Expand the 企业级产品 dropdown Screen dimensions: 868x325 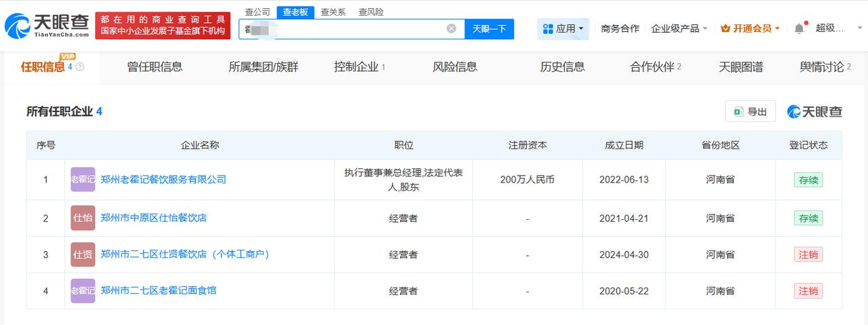(679, 28)
